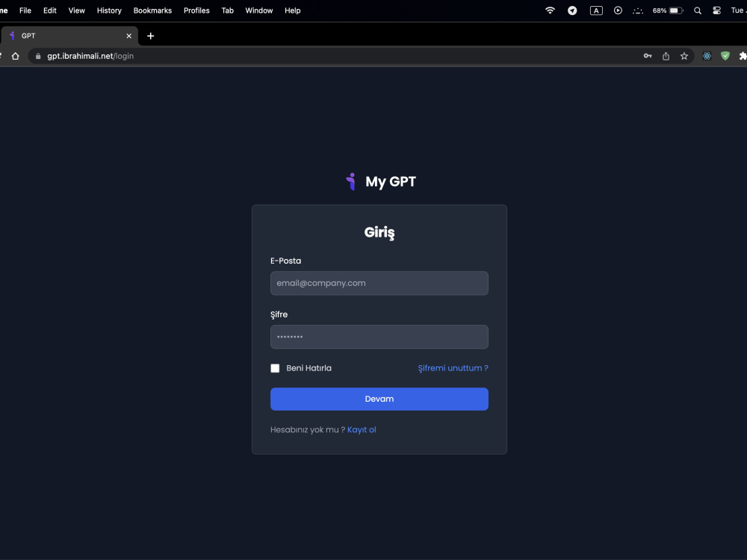Click the share icon in the browser toolbar
This screenshot has height=560, width=747.
[666, 55]
